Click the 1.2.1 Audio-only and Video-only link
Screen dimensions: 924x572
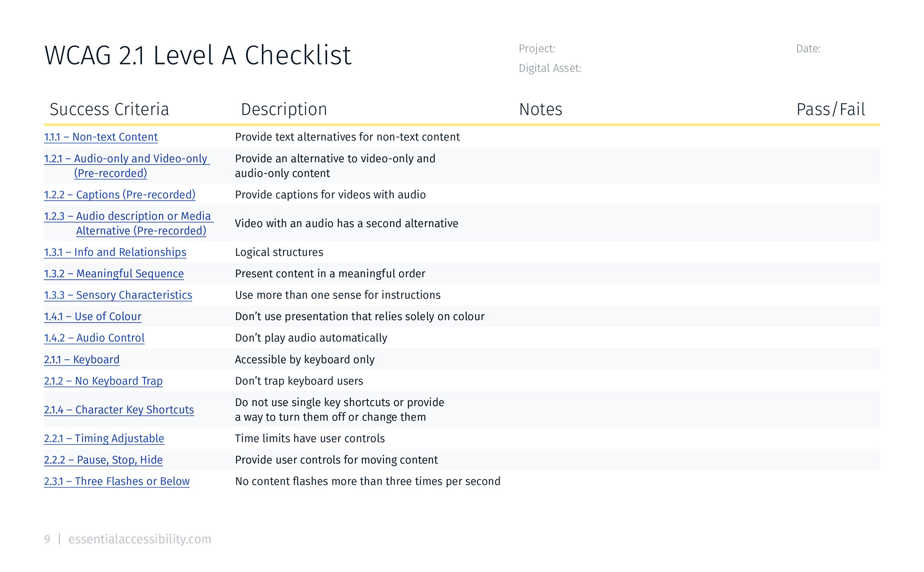point(126,159)
